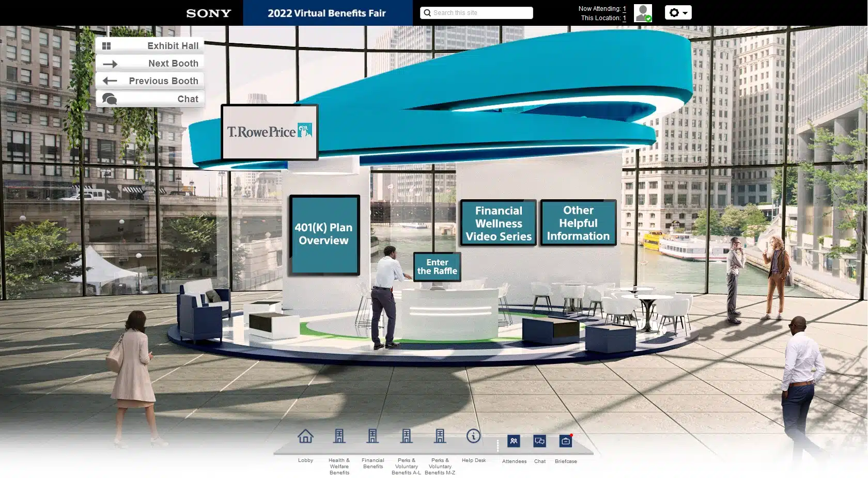Screen dimensions: 868x478
Task: Open the Briefcase icon
Action: pos(566,441)
